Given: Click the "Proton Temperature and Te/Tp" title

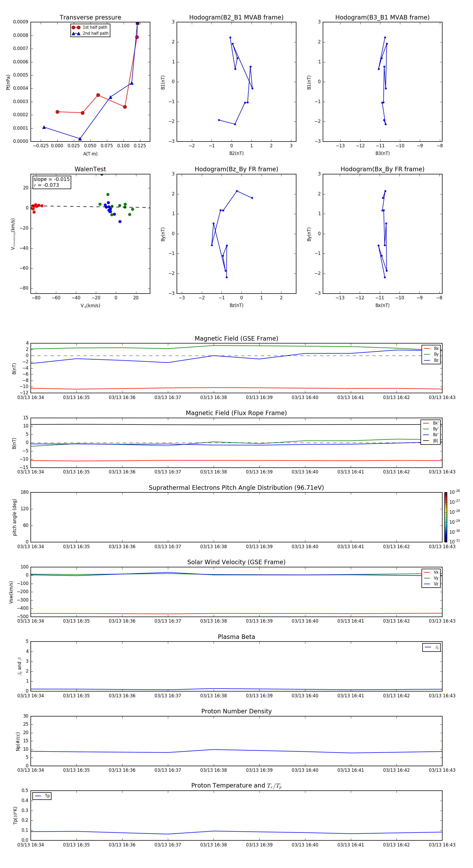Looking at the screenshot, I should point(236,786).
